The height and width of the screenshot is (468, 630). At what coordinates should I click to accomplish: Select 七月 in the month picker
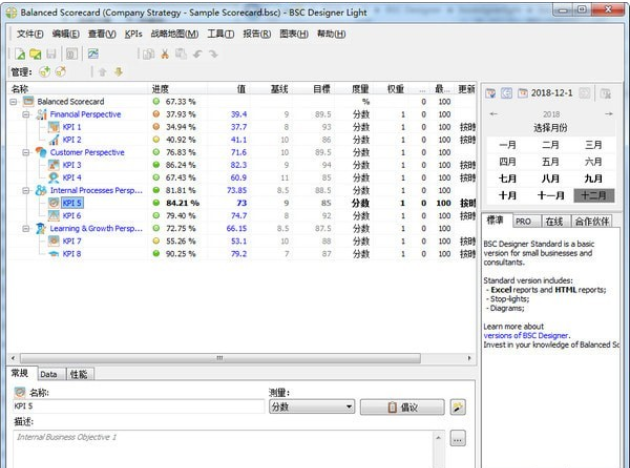(x=507, y=178)
